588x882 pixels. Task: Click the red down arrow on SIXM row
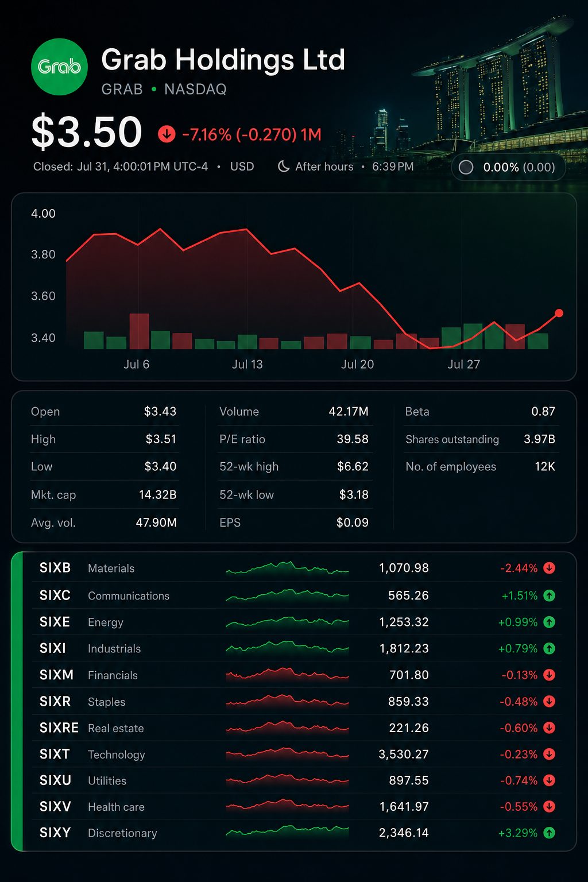tap(550, 675)
